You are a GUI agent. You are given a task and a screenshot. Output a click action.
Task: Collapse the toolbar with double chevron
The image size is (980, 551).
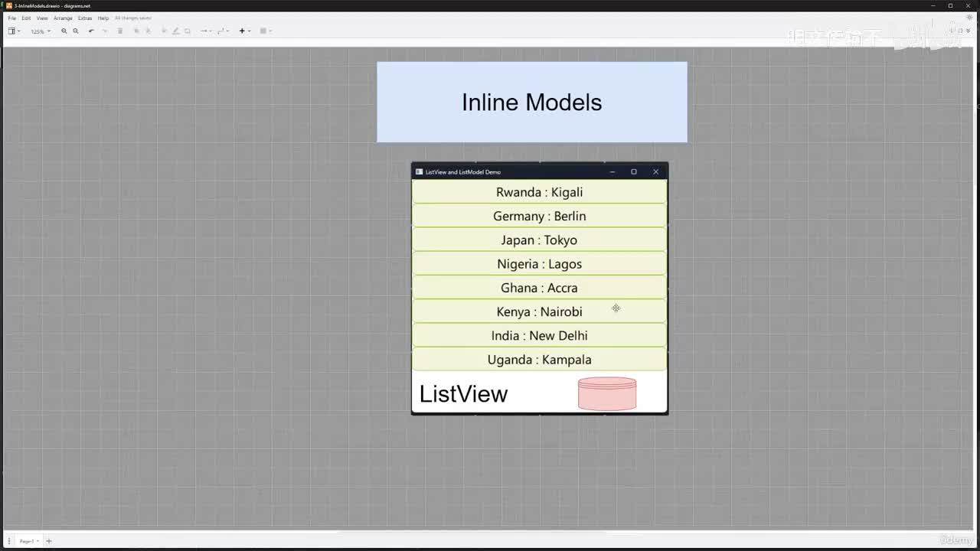tap(969, 31)
